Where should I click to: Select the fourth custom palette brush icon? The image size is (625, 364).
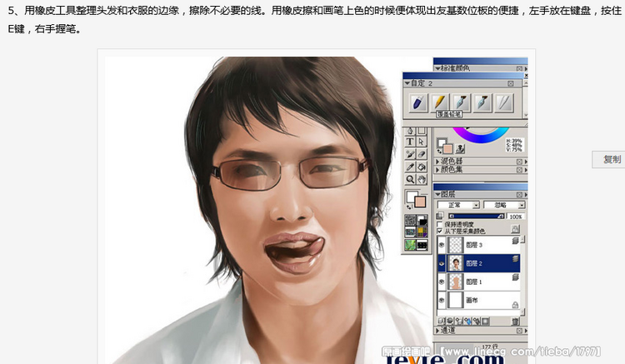[482, 102]
